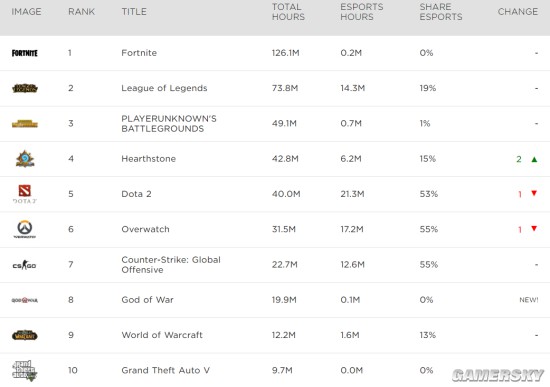Sort by the Esports Hours column header
The height and width of the screenshot is (387, 550).
[362, 12]
